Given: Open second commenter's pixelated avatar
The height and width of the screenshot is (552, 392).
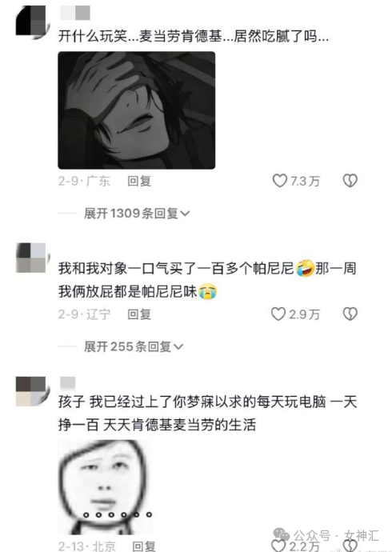Looking at the screenshot, I should (31, 258).
